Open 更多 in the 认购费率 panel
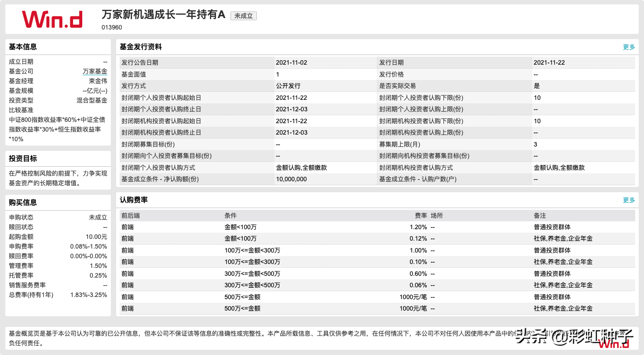 click(x=629, y=200)
